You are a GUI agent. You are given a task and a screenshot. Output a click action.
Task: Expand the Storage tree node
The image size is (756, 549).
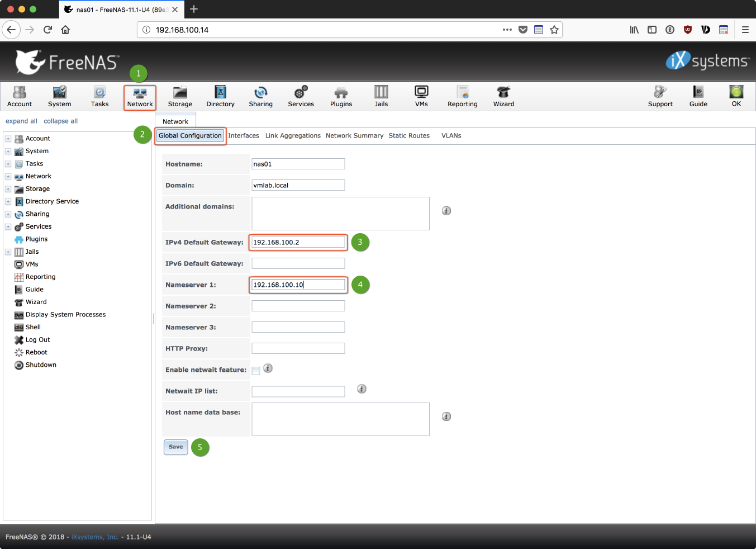[8, 189]
